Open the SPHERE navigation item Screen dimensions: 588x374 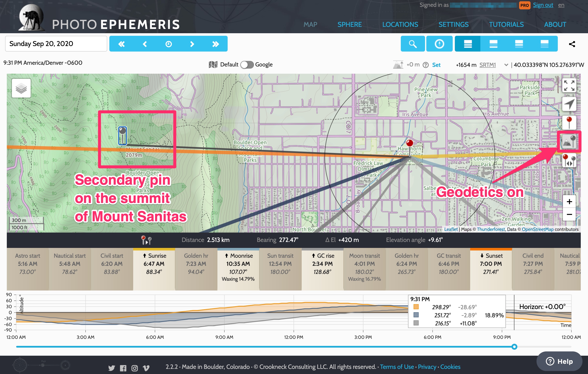tap(350, 24)
